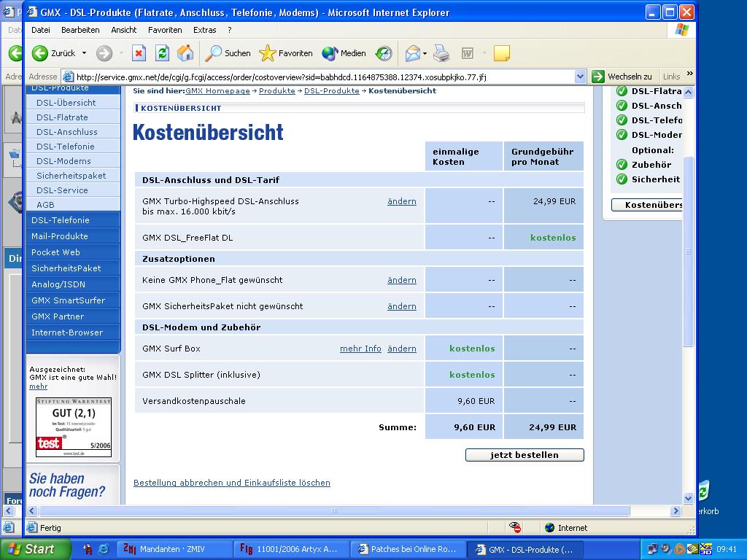Expand the address bar URL dropdown
Screen dimensions: 747x560
(580, 77)
